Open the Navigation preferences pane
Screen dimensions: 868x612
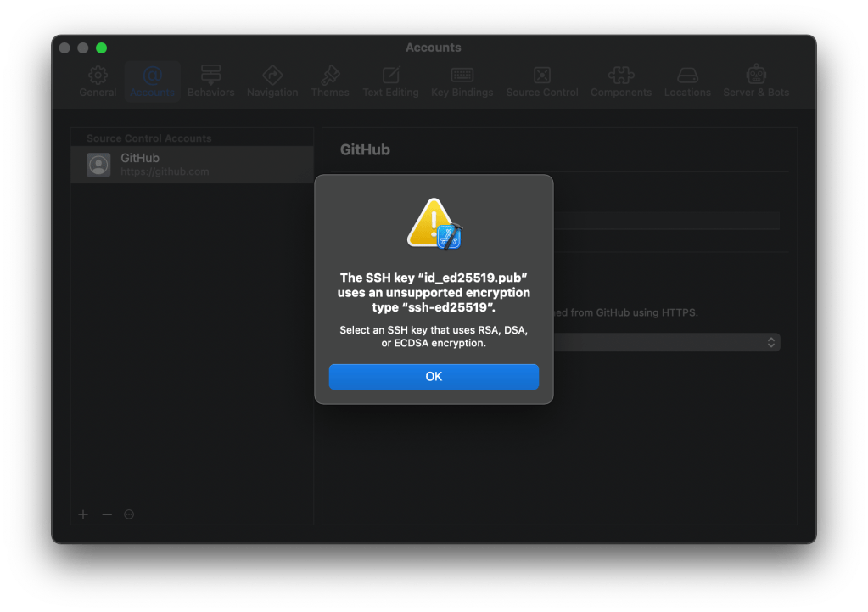[x=272, y=81]
